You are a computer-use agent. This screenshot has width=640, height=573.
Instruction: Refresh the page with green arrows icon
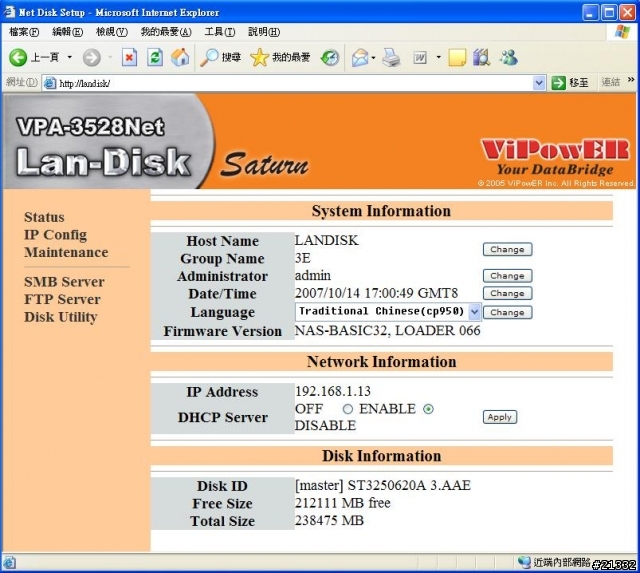[155, 58]
